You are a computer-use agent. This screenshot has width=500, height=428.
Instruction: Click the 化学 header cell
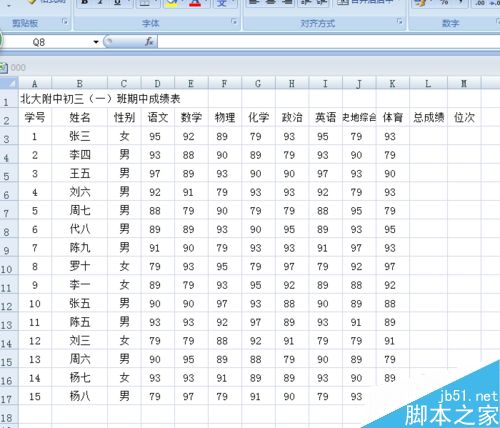coord(259,117)
